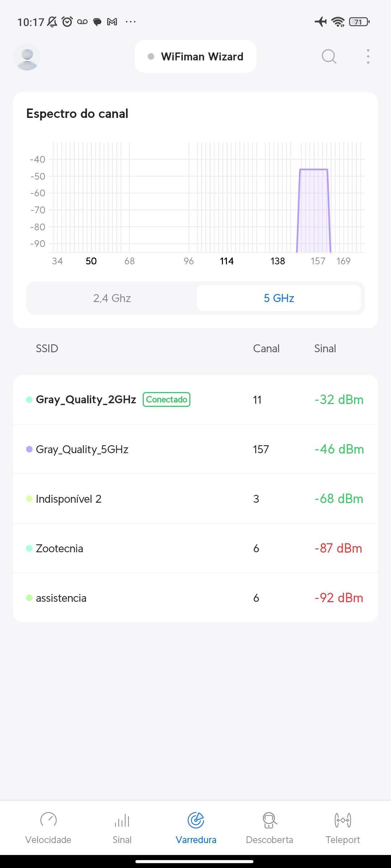Open the Descoberta device discovery icon
The width and height of the screenshot is (391, 868).
click(x=269, y=820)
